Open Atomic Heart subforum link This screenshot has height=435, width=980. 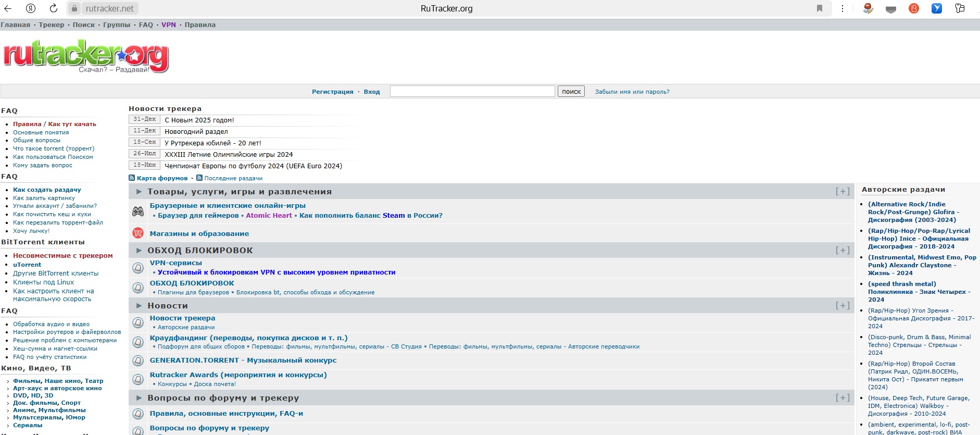269,216
